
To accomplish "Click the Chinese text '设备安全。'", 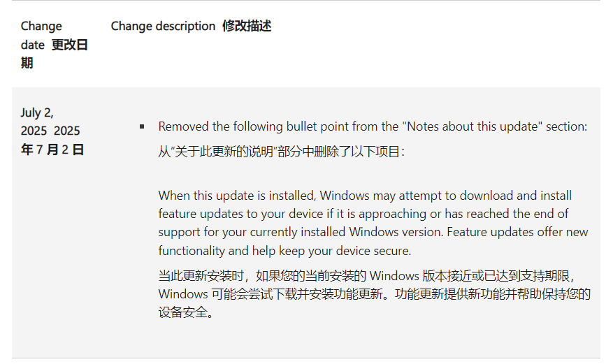I will click(x=186, y=312).
